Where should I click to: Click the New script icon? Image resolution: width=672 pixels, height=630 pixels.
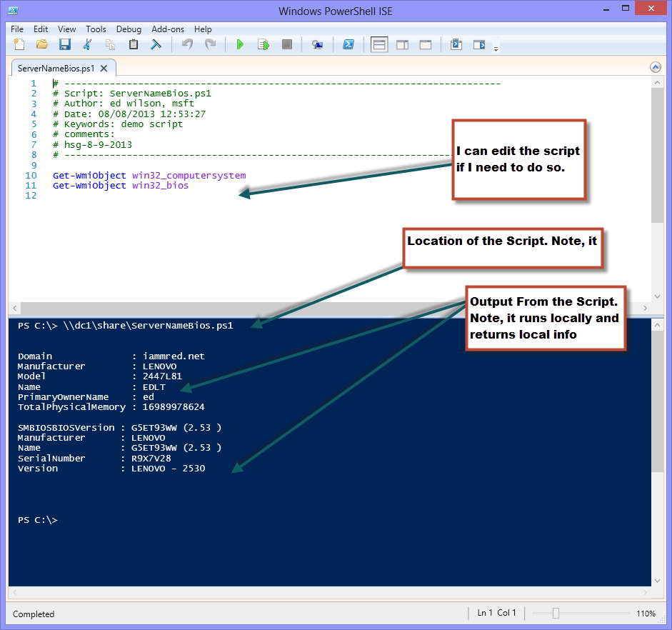pyautogui.click(x=19, y=44)
